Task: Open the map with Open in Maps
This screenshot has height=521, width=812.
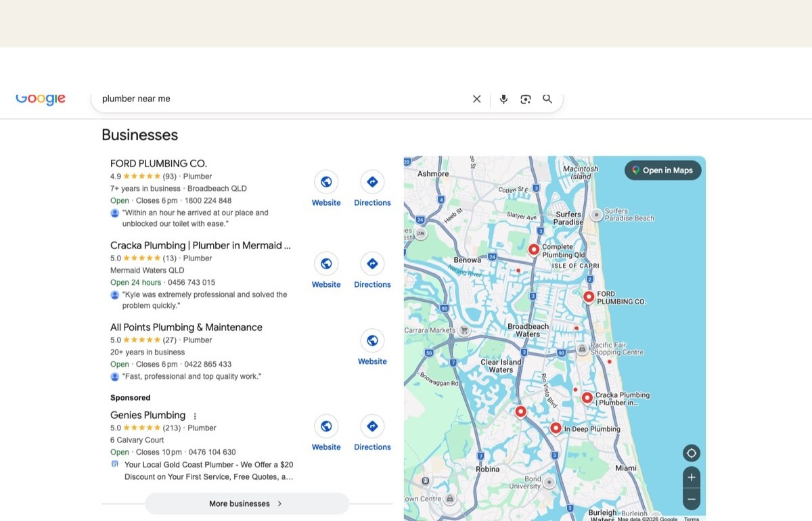Action: point(663,171)
